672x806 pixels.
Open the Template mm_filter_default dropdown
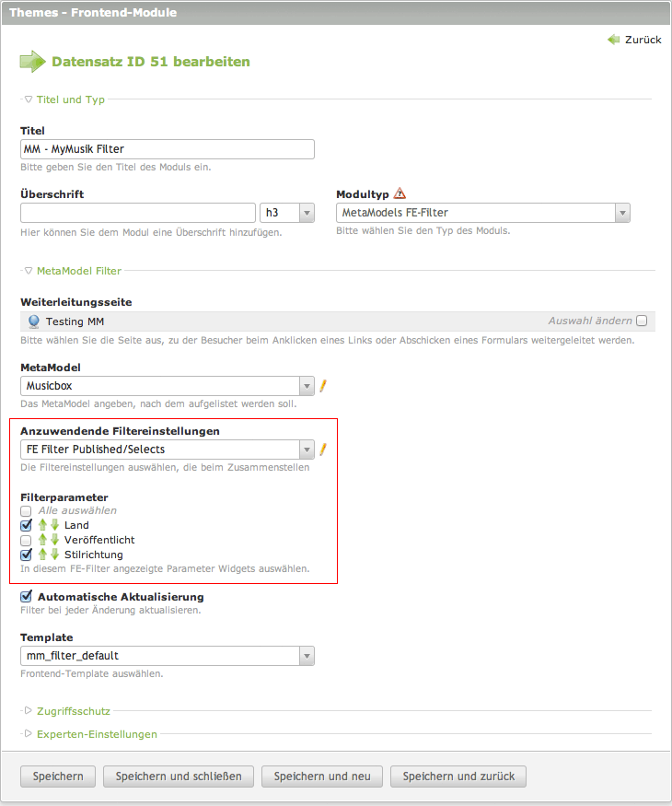[168, 656]
